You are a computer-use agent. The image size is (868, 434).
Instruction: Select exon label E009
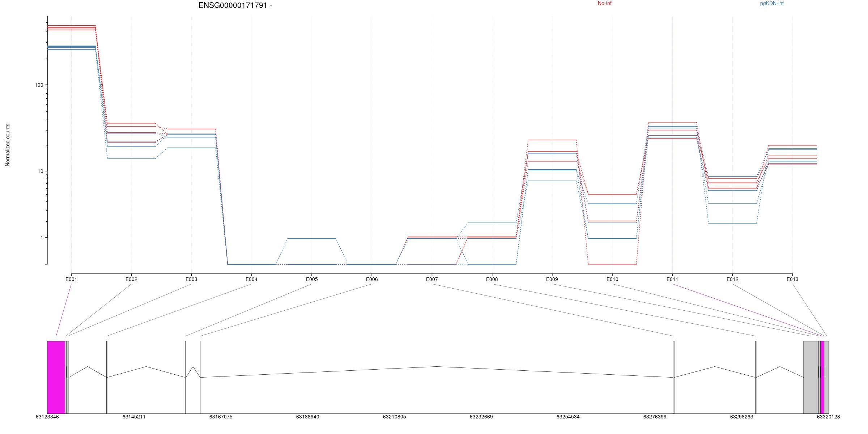pos(552,279)
